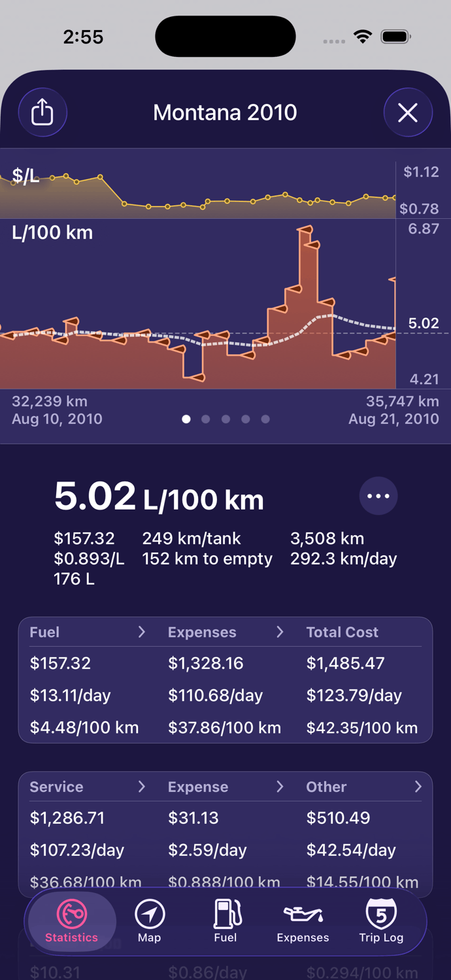451x980 pixels.
Task: Tap the share icon
Action: [42, 112]
